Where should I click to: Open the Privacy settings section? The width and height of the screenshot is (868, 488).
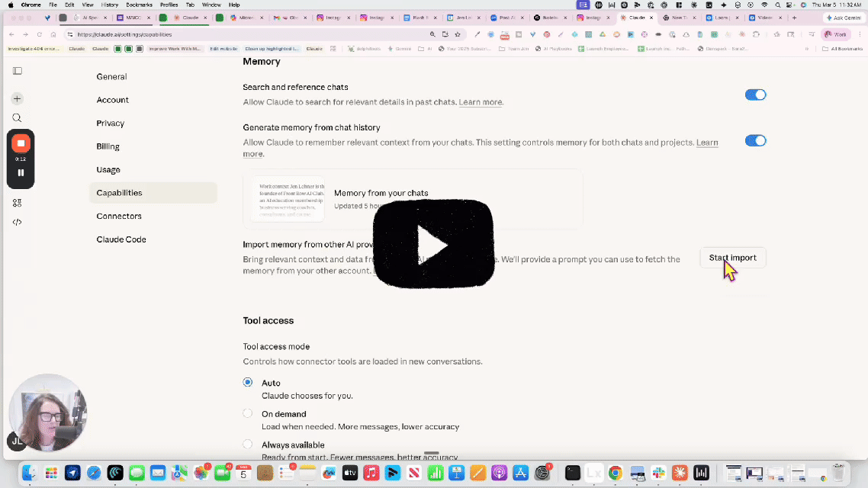click(110, 123)
